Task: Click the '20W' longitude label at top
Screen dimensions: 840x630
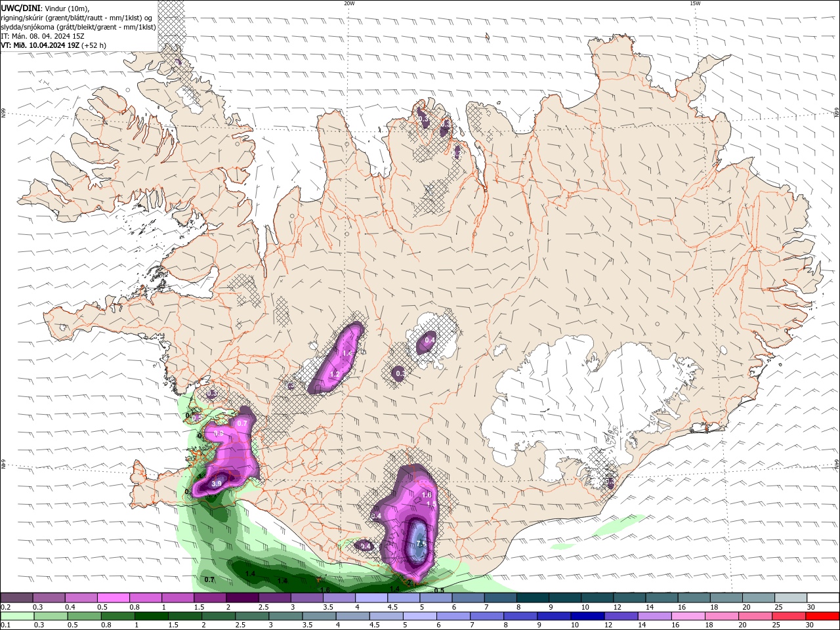Action: 349,3
